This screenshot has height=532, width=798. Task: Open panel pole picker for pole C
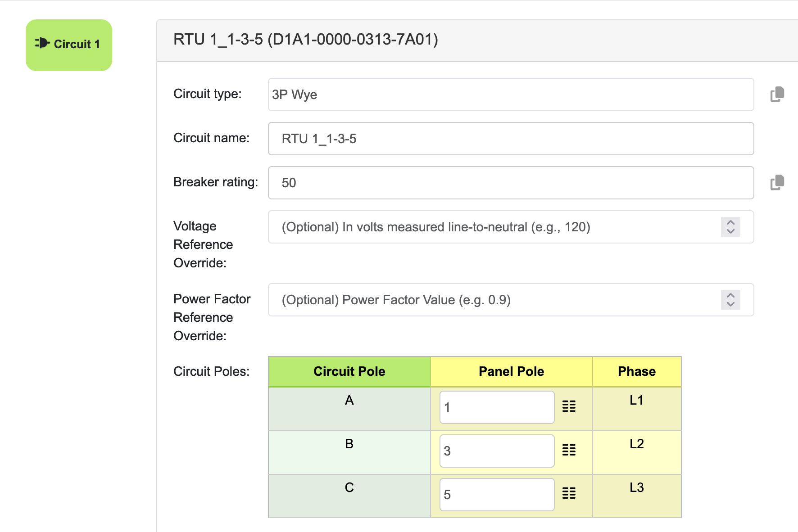(569, 494)
